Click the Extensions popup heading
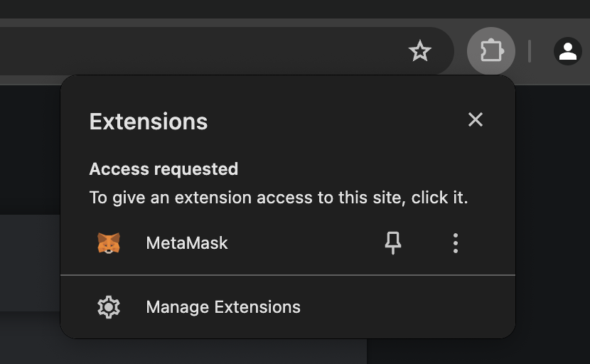This screenshot has height=364, width=590. click(x=149, y=122)
